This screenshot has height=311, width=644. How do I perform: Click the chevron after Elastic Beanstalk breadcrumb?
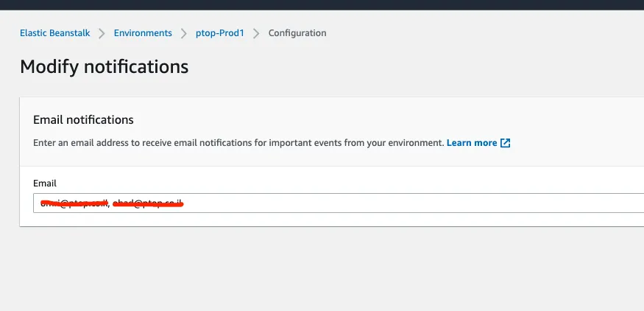point(102,33)
